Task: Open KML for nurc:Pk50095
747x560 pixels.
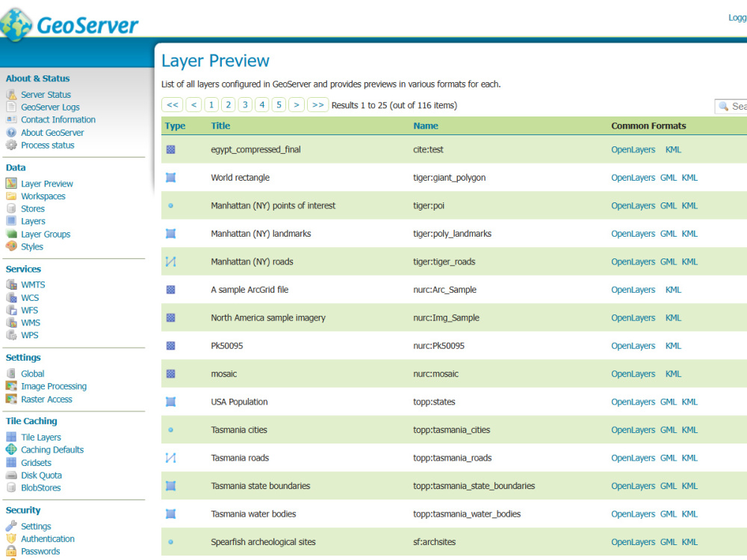Action: (x=673, y=346)
